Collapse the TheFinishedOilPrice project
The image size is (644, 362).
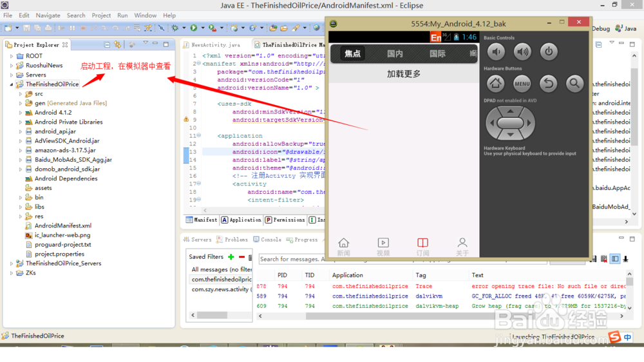(x=12, y=84)
